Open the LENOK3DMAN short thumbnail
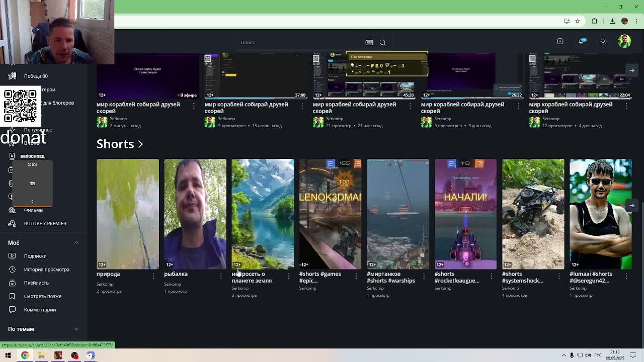Screen dimensions: 644x362 point(330,214)
